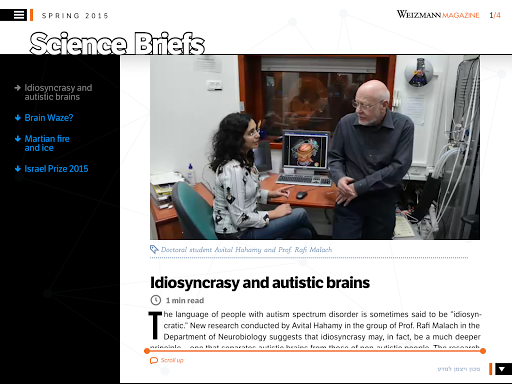Click the Weizmann Magazine logo
Screen dimensions: 512x384
click(438, 15)
